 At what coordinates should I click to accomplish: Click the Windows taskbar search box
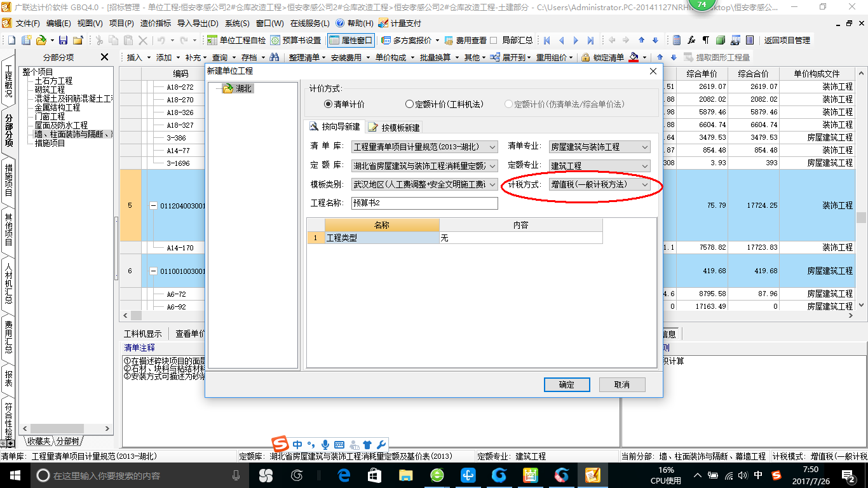[139, 475]
